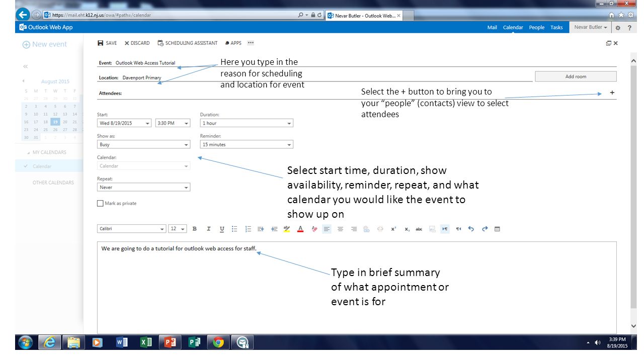The height and width of the screenshot is (362, 644).
Task: Pick the text highlight color
Action: click(x=287, y=229)
